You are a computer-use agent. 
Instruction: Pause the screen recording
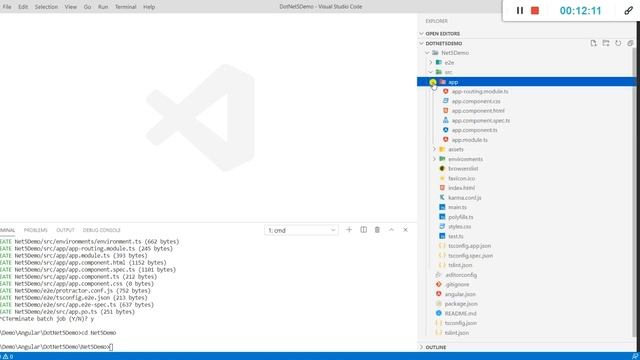coord(520,11)
